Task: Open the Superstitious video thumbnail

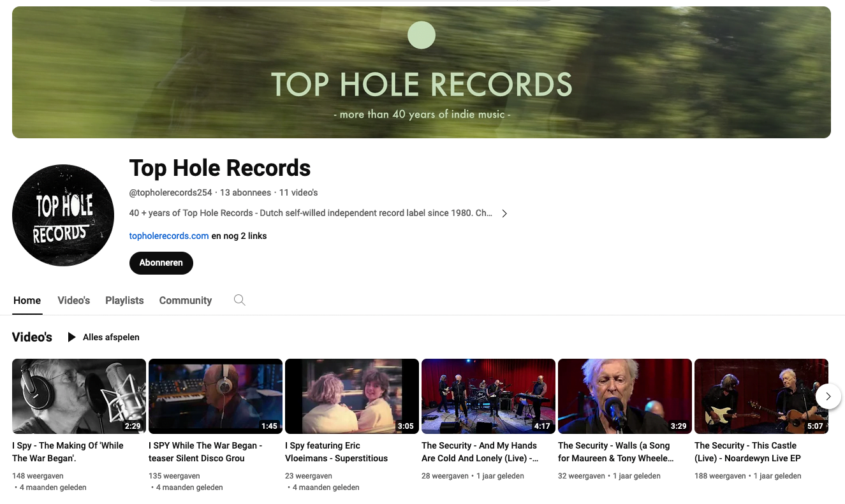Action: point(352,396)
